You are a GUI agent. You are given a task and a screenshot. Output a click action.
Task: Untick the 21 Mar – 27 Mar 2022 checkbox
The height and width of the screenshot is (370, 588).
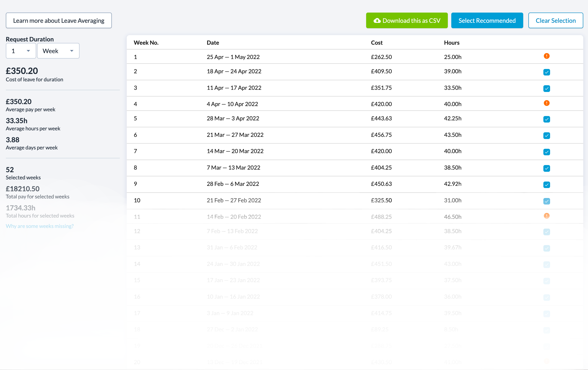(546, 136)
